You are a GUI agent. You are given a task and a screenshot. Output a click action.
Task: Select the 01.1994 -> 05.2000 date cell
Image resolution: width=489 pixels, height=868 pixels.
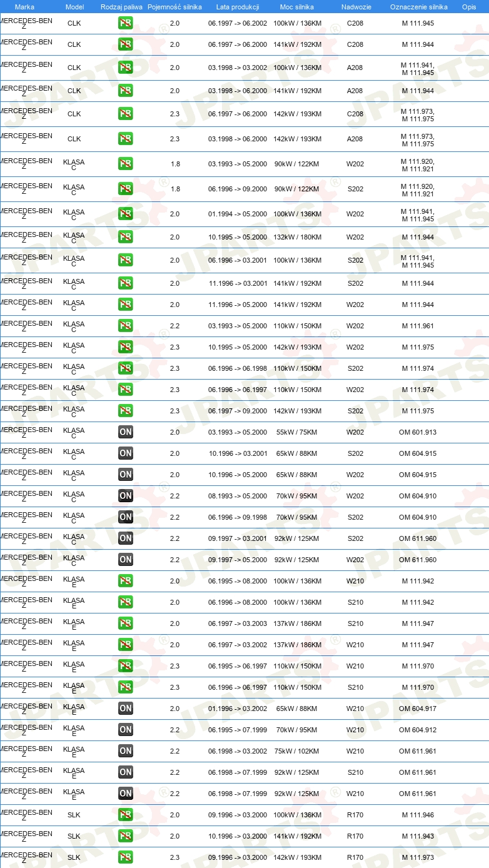(238, 214)
